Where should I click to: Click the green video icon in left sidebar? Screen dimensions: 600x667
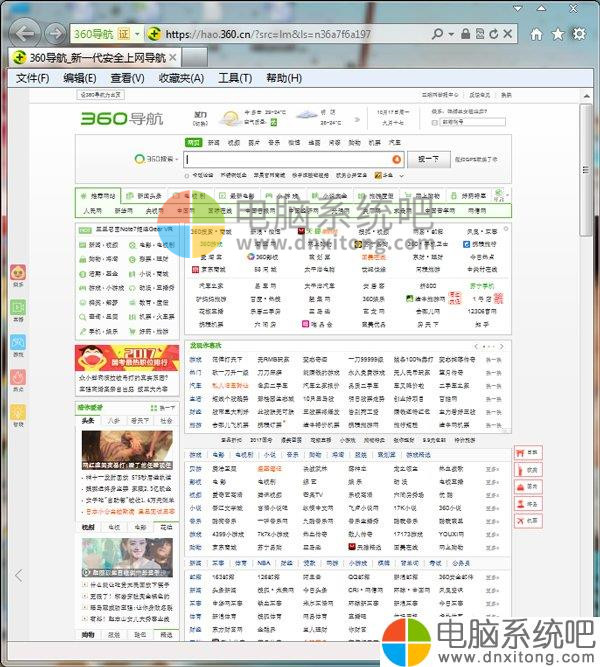(18, 307)
